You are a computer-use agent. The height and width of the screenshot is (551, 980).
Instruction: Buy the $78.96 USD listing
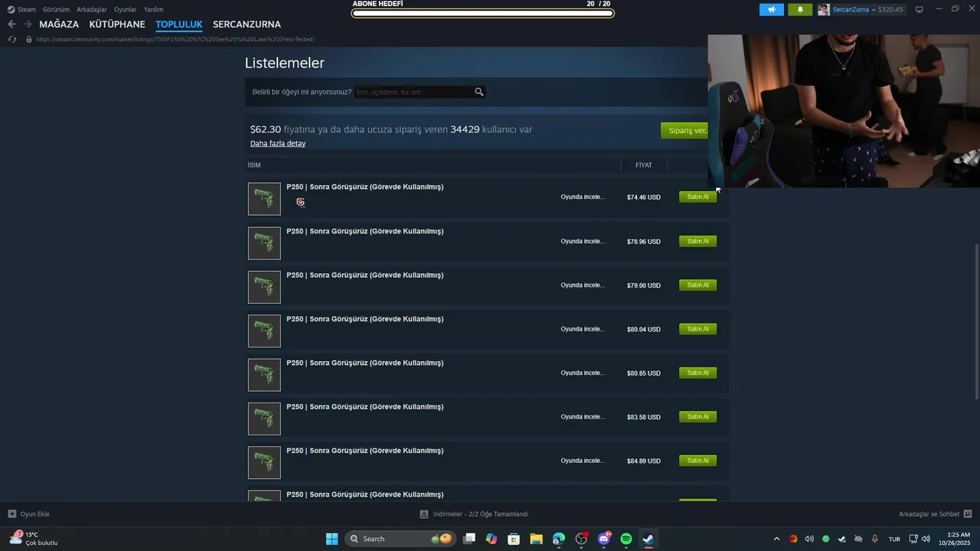[697, 241]
